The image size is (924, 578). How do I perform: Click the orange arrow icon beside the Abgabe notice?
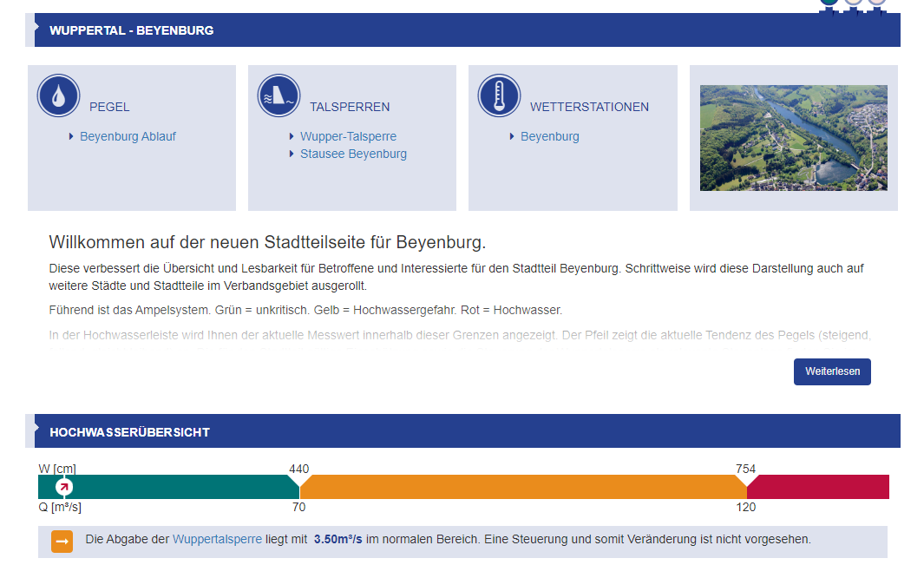tap(62, 541)
